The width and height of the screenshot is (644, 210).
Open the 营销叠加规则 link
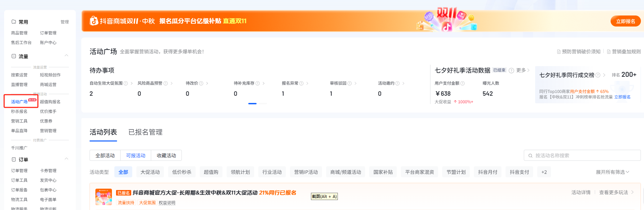pyautogui.click(x=626, y=52)
